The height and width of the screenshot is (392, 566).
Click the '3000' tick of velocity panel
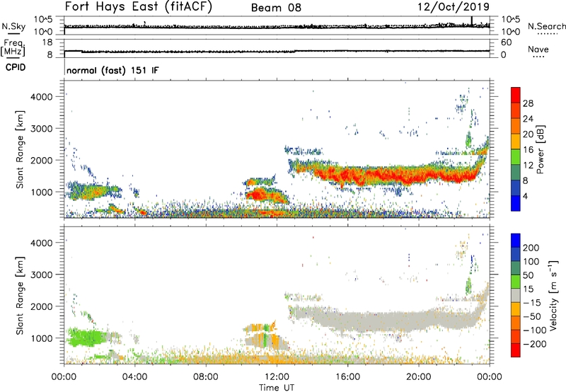coord(42,275)
